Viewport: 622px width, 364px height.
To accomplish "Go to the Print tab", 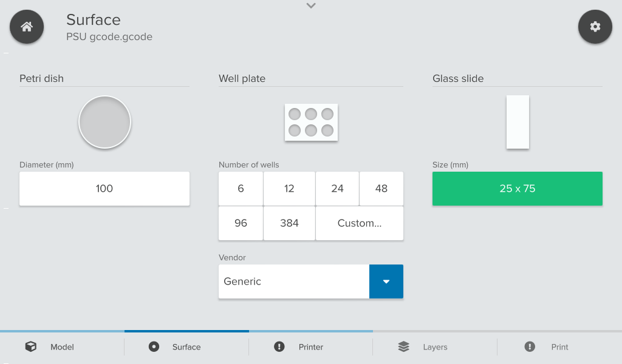I will pyautogui.click(x=559, y=347).
